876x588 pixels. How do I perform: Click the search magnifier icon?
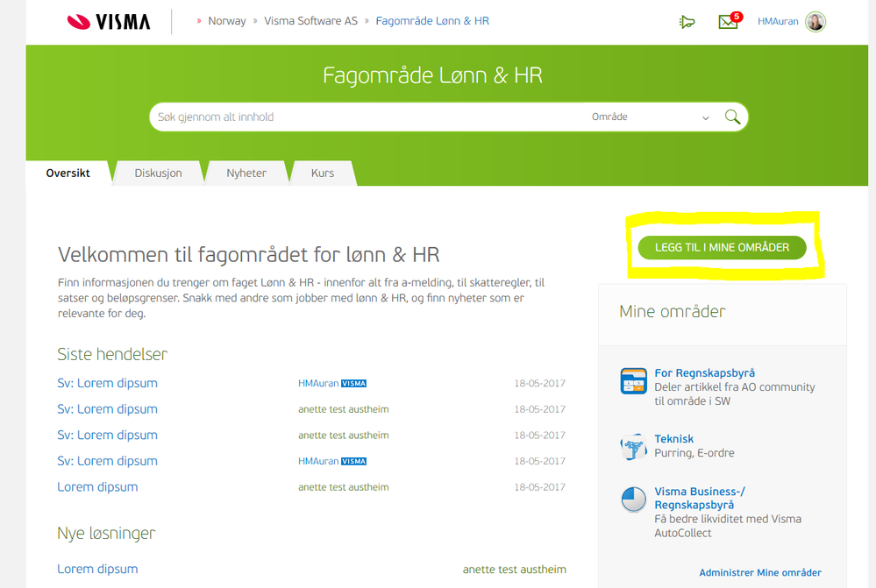(x=732, y=117)
